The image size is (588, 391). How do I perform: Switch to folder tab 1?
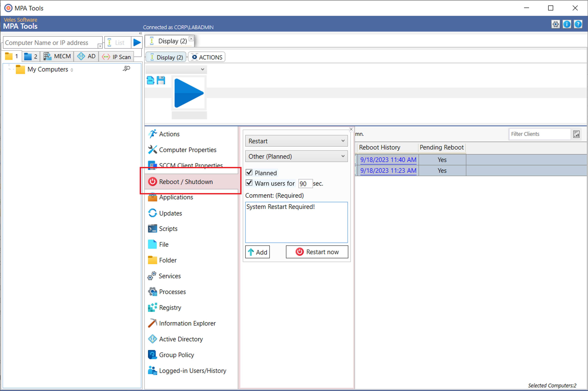pyautogui.click(x=12, y=56)
